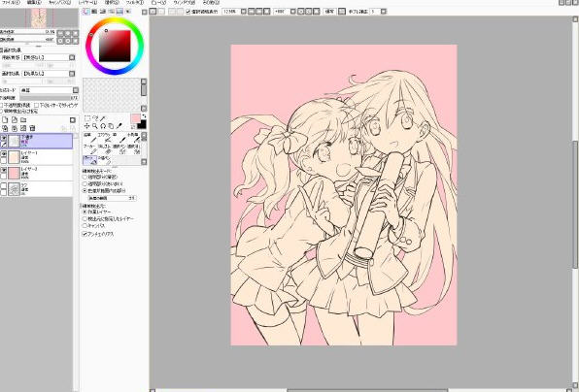Hide the レイヤー1 layer via eye icon
The width and height of the screenshot is (579, 392).
(4, 153)
